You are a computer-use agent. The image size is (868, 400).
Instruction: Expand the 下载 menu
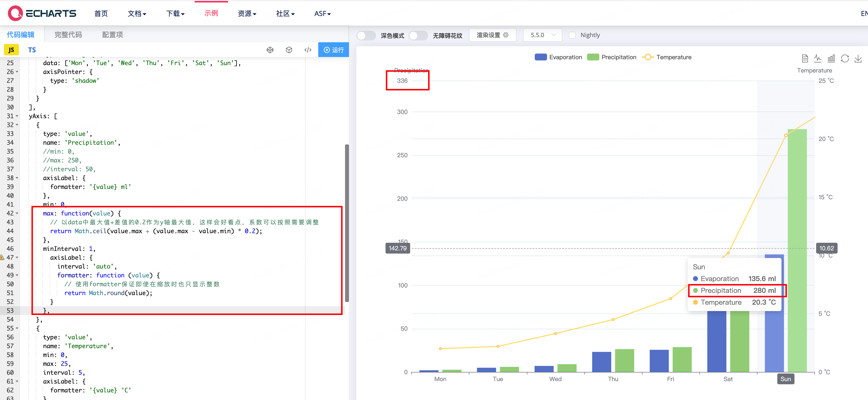175,14
